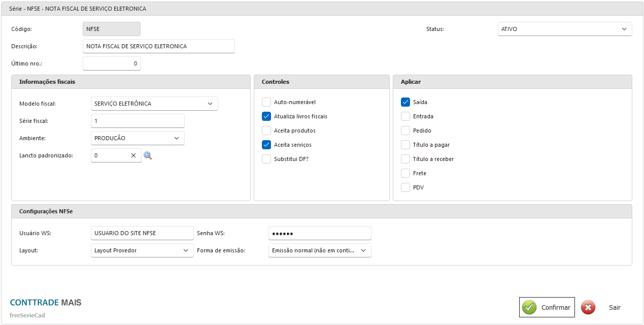Clear the Lancto padronizado field with X icon
The image size is (644, 325).
tap(133, 155)
